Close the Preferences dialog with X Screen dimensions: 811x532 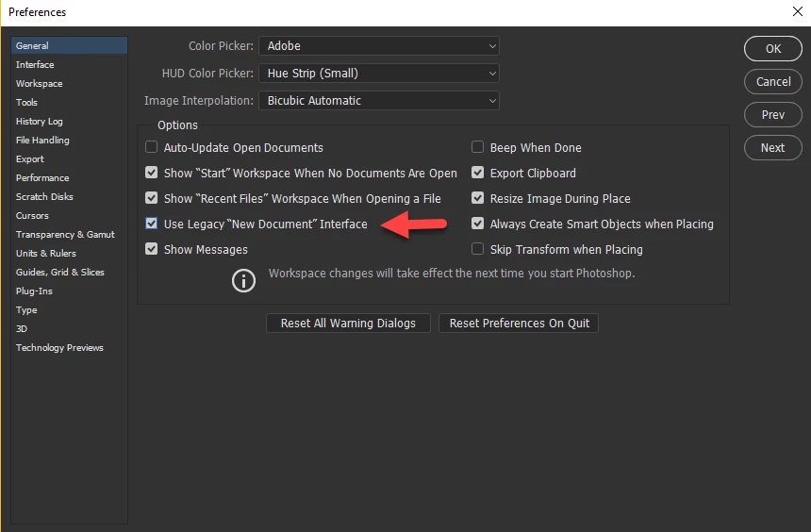[798, 11]
